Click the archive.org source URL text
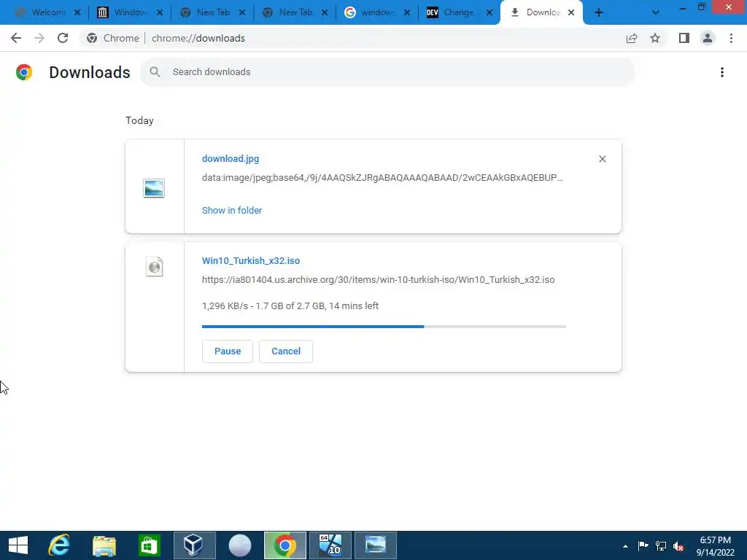This screenshot has height=560, width=747. (x=379, y=280)
